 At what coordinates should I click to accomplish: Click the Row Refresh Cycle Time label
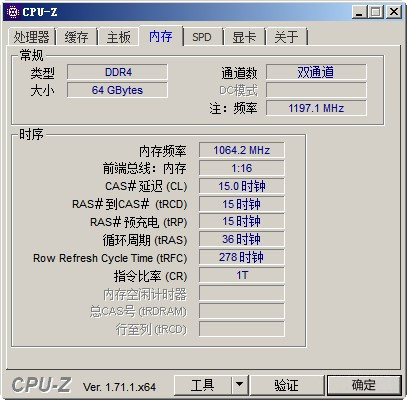click(x=110, y=258)
